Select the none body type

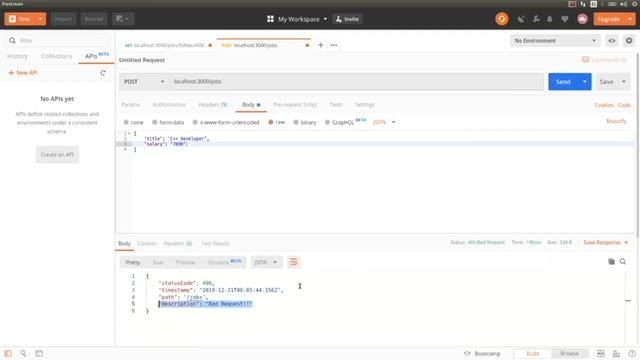133,122
